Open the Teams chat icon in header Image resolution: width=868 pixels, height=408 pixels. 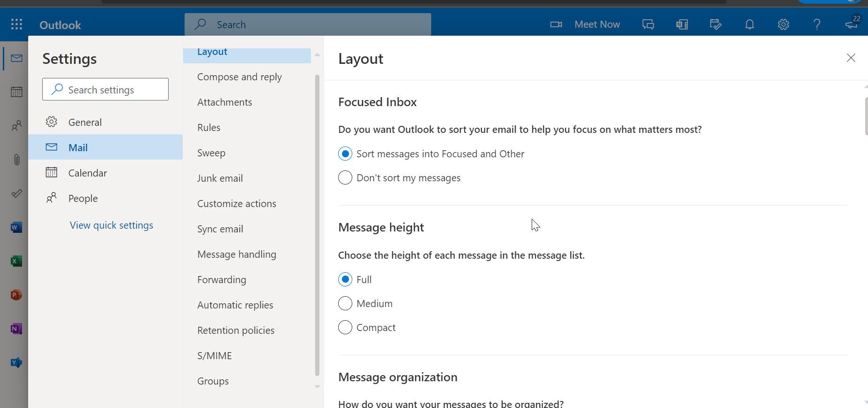tap(648, 24)
